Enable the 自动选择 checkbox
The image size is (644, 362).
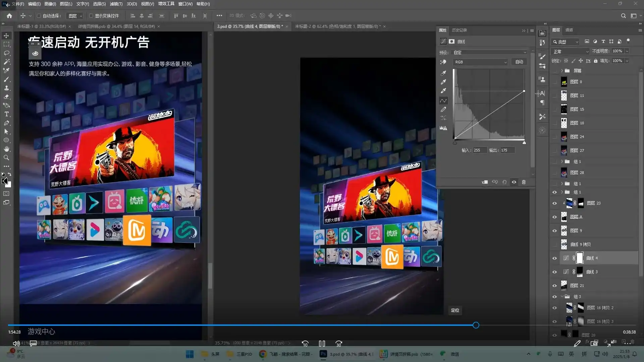pos(39,16)
